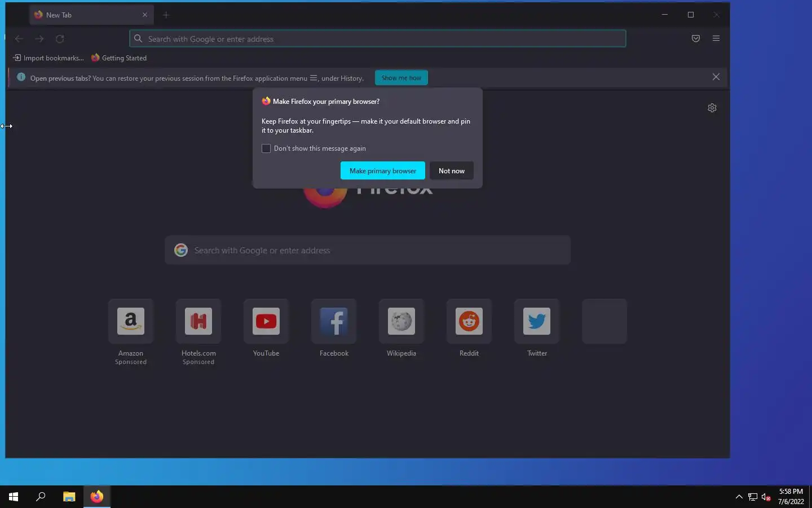Click Import bookmarks toolbar item
Viewport: 812px width, 508px height.
48,58
